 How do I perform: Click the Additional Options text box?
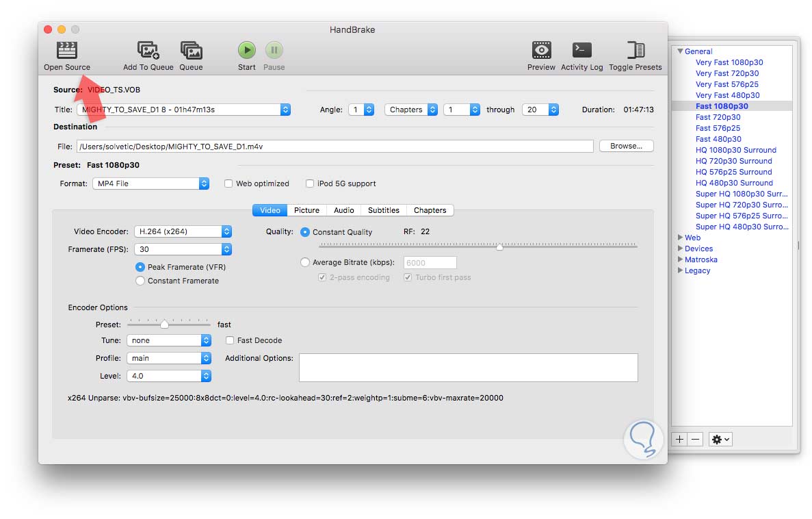pyautogui.click(x=469, y=368)
